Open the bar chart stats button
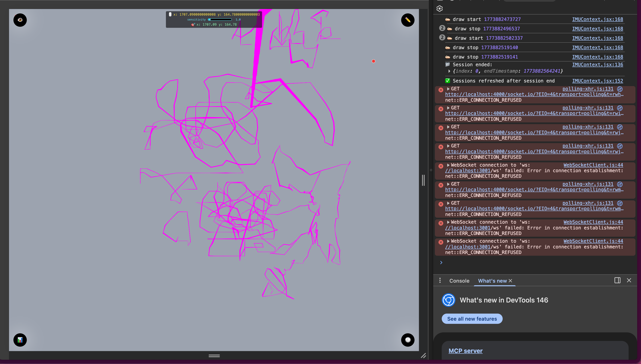 (x=20, y=340)
